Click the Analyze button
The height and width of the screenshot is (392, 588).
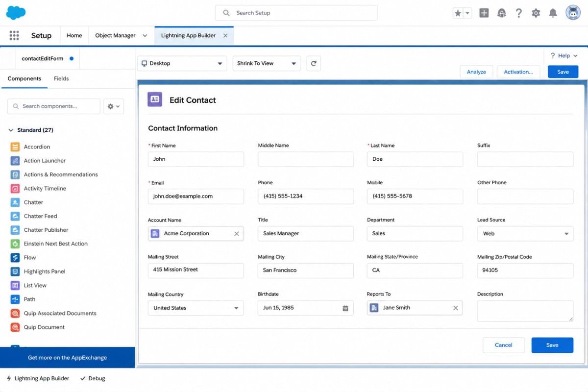[476, 72]
